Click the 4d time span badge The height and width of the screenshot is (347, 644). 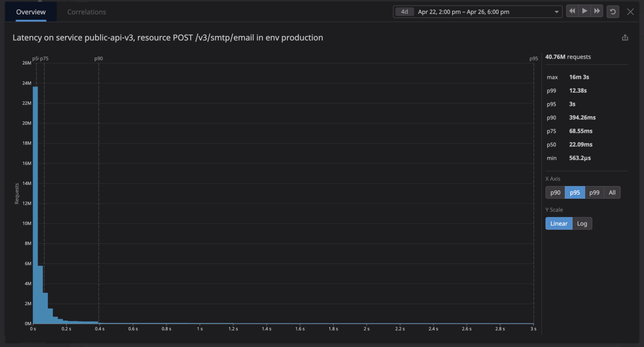click(405, 12)
